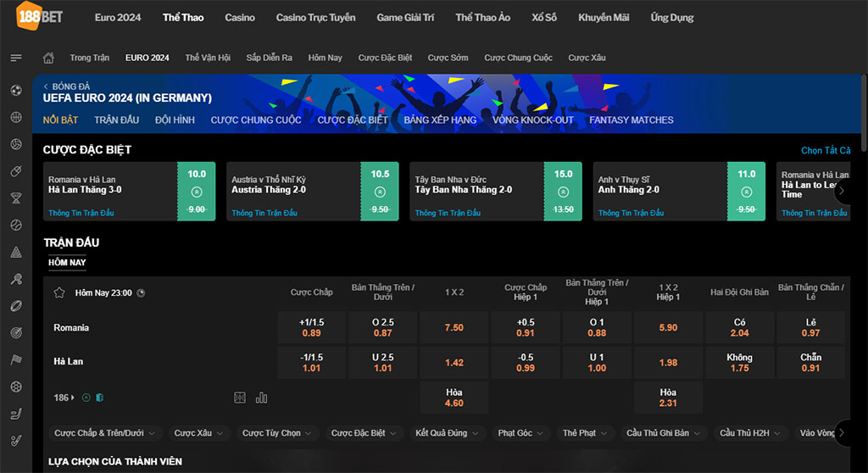Bet Romania 1X2 odds 7.50
The image size is (868, 473).
pyautogui.click(x=454, y=327)
